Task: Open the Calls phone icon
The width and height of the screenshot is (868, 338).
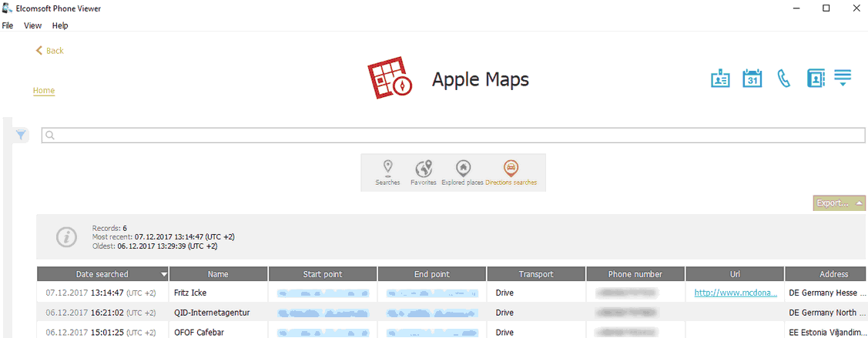Action: (784, 79)
